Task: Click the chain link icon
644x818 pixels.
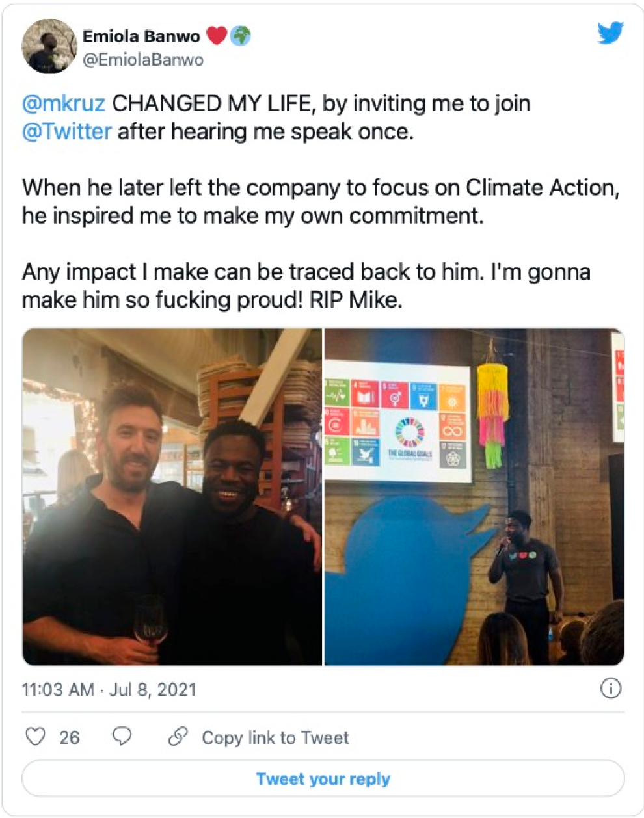Action: click(178, 737)
